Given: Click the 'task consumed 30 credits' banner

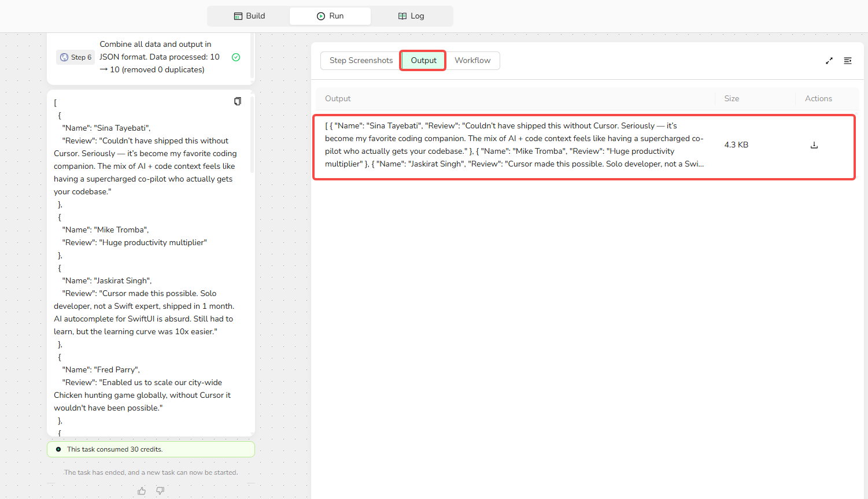Looking at the screenshot, I should click(x=150, y=449).
